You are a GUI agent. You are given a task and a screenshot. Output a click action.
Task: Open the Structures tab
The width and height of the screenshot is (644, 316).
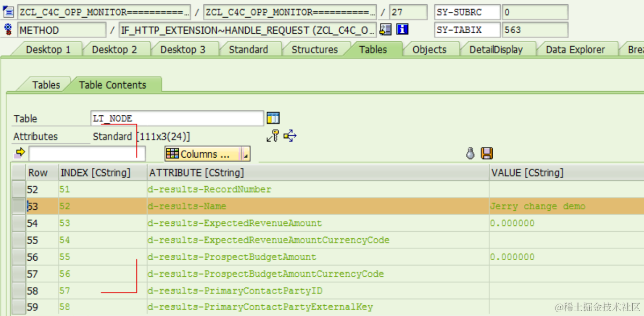(314, 49)
